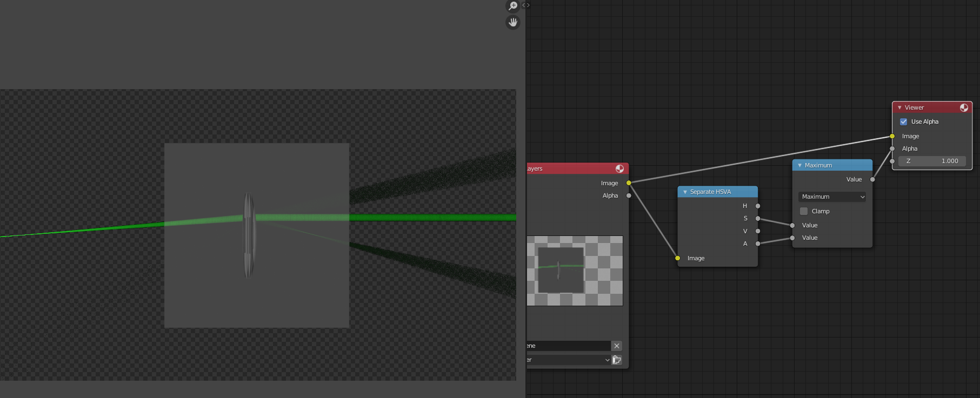Click the Value output socket of Maximum node
The height and width of the screenshot is (398, 980).
coord(872,179)
